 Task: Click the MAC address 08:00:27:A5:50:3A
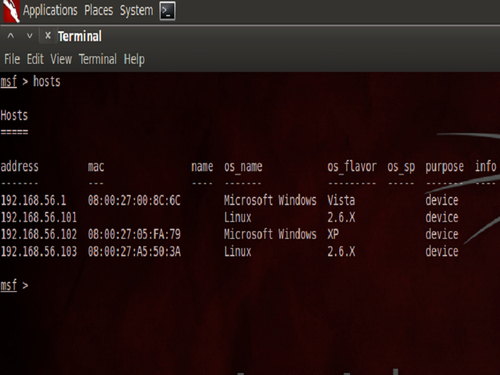[x=134, y=251]
